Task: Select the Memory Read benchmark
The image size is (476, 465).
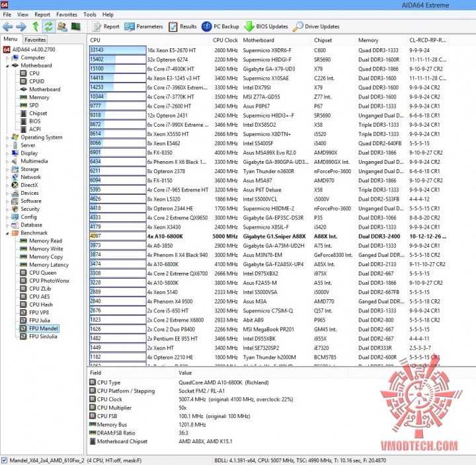Action: tap(46, 241)
